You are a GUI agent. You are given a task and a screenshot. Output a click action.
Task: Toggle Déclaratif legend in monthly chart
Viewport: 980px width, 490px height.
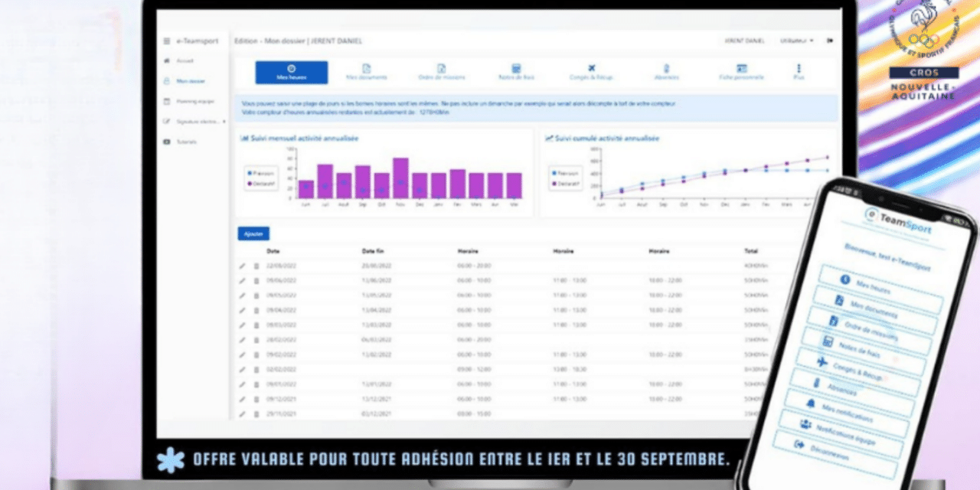click(x=260, y=185)
